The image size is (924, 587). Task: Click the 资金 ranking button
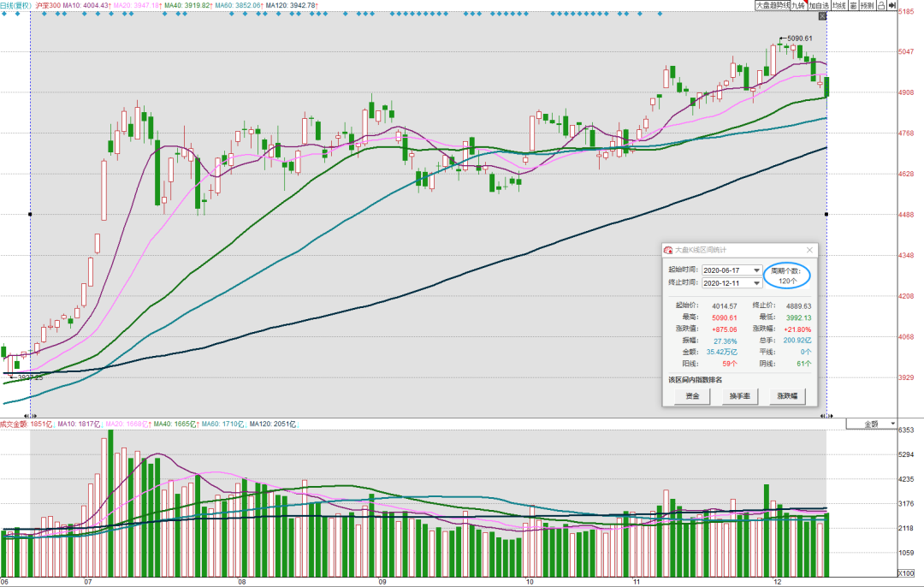pyautogui.click(x=692, y=396)
